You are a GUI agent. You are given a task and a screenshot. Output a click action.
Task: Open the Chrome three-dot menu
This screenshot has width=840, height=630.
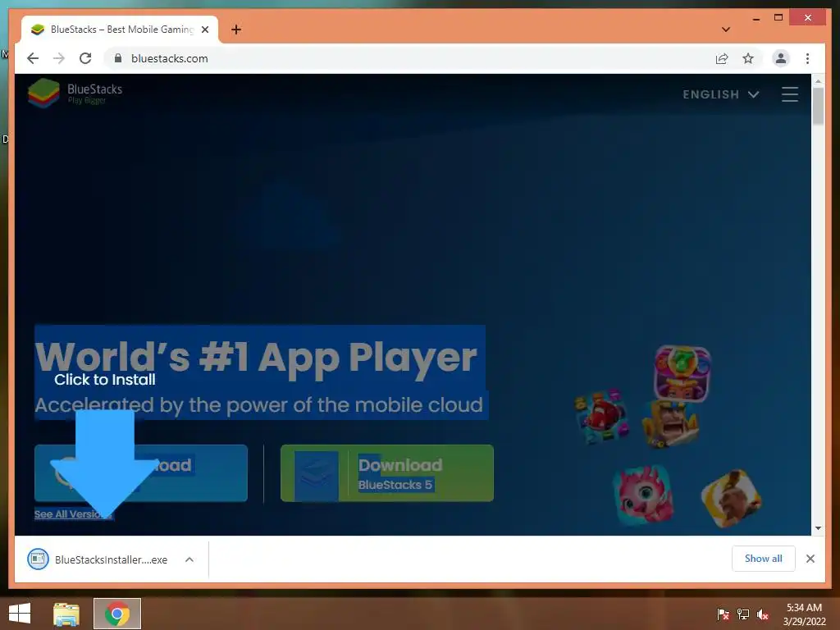coord(807,58)
